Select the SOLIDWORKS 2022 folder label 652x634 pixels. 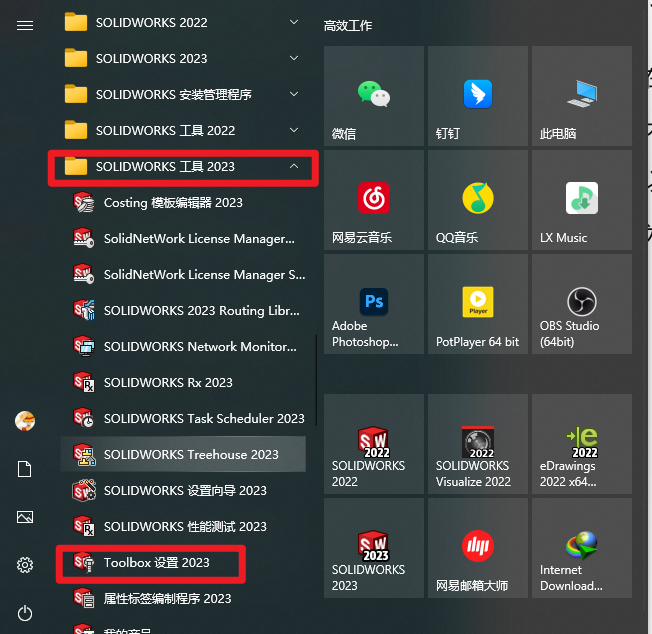click(x=151, y=22)
